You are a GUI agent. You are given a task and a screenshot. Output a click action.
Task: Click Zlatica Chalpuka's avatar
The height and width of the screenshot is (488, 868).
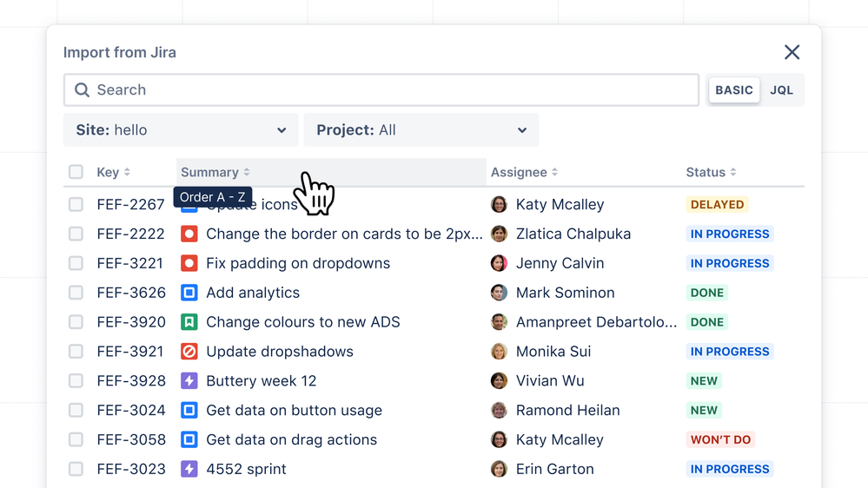(x=499, y=234)
